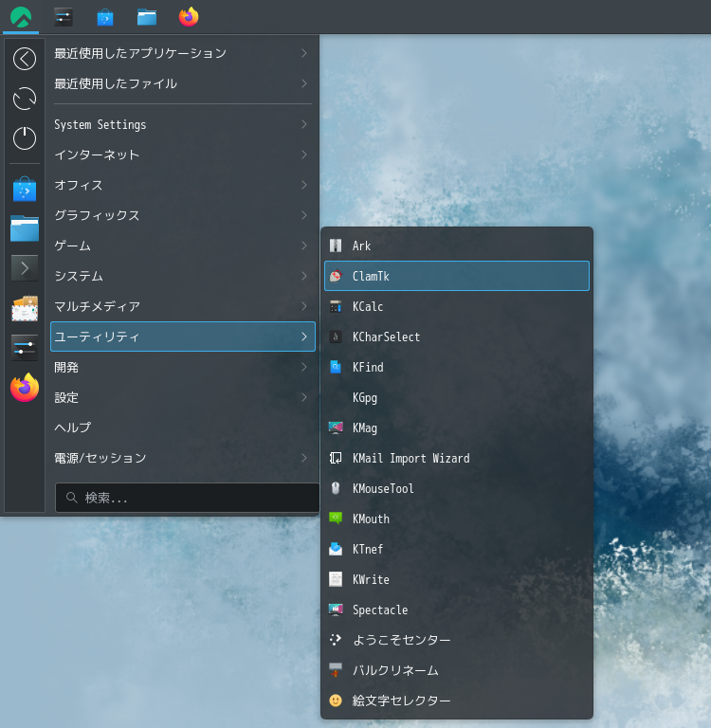This screenshot has height=728, width=711.
Task: Click the KMail Import Wizard text label
Action: point(411,458)
